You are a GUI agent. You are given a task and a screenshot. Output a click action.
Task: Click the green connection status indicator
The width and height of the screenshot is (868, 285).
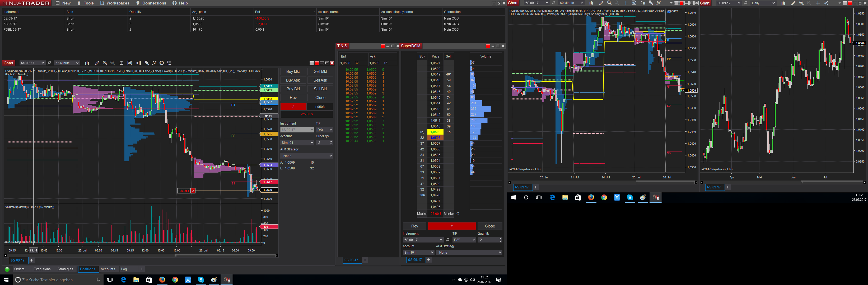[7, 269]
